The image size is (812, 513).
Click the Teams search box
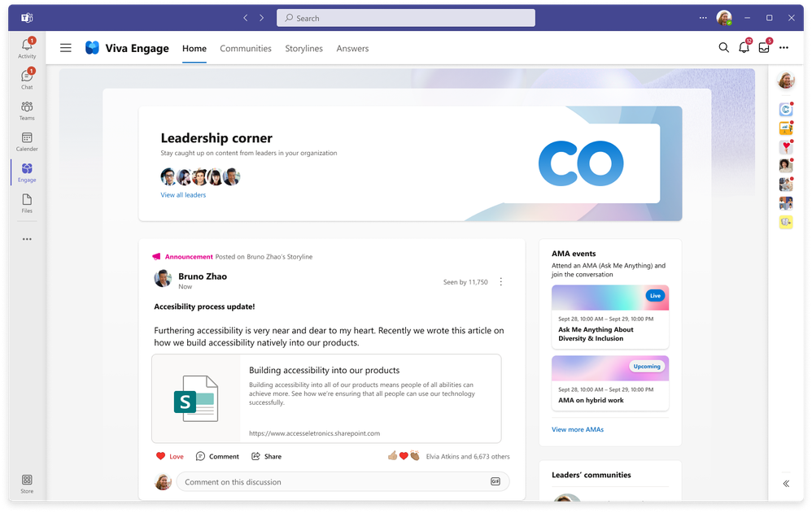[405, 18]
